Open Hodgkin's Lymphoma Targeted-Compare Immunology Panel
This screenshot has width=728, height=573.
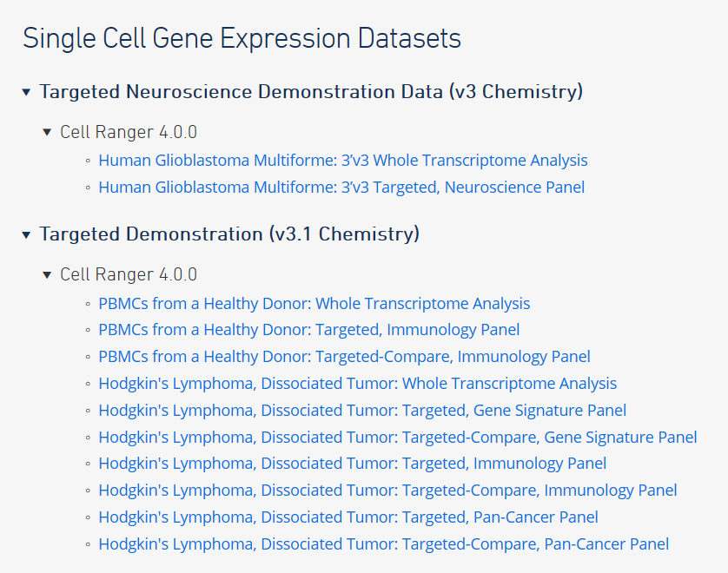(x=387, y=491)
